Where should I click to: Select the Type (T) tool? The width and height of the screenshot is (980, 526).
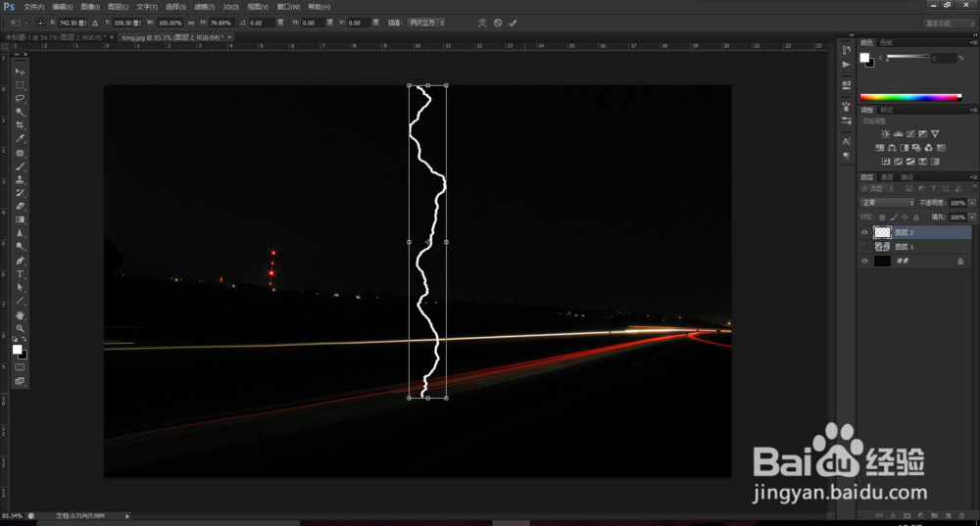click(x=20, y=274)
